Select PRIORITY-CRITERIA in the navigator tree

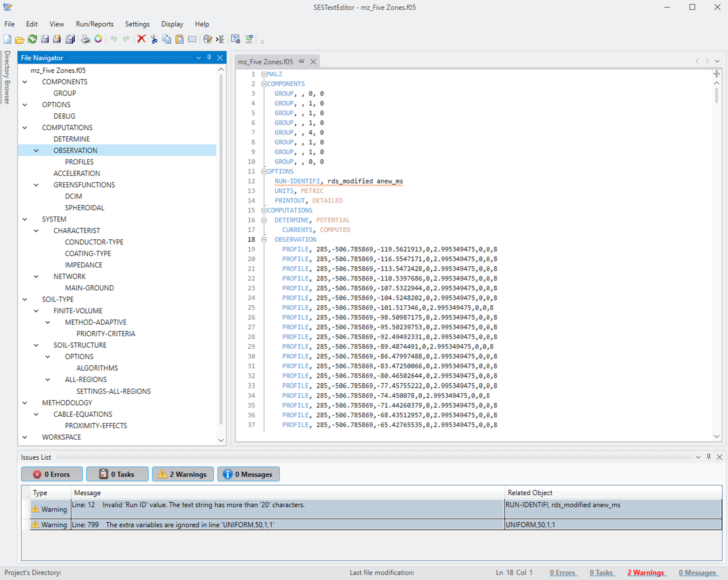[x=106, y=334]
